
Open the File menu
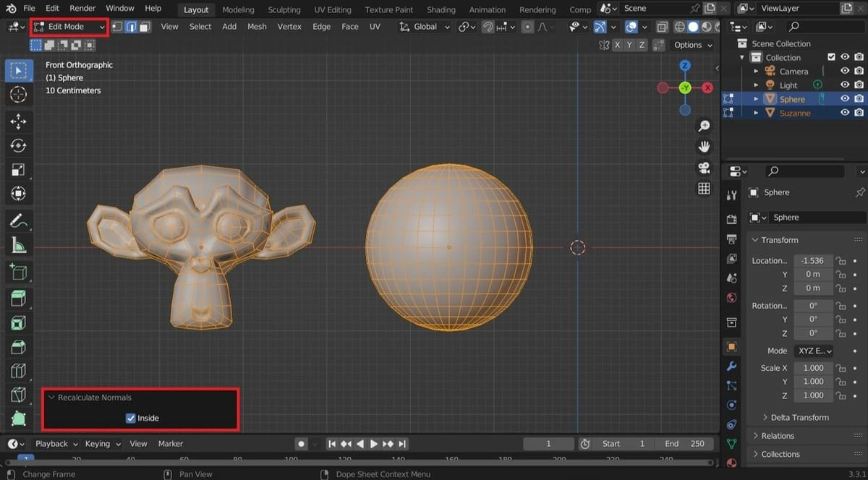click(30, 8)
